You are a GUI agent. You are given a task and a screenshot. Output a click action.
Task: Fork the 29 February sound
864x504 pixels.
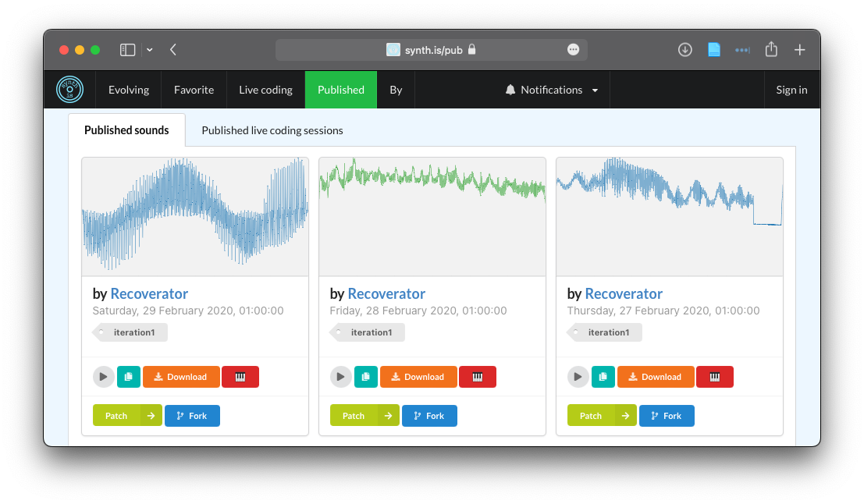click(x=192, y=416)
